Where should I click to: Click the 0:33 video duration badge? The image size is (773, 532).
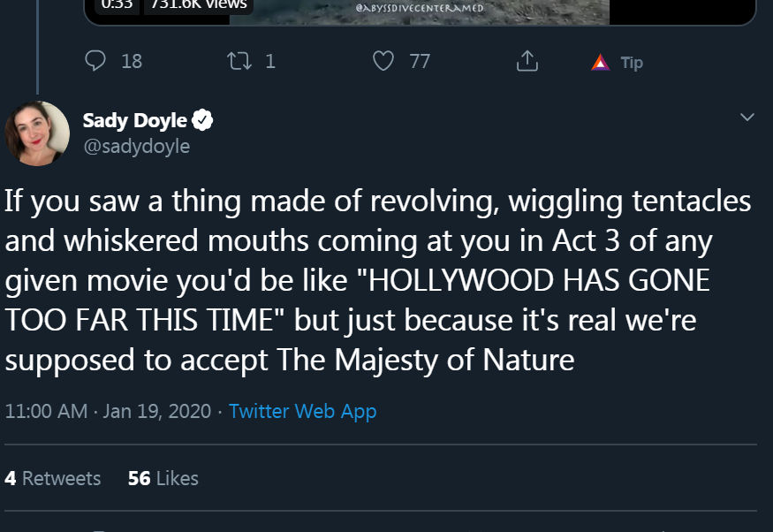pos(117,5)
